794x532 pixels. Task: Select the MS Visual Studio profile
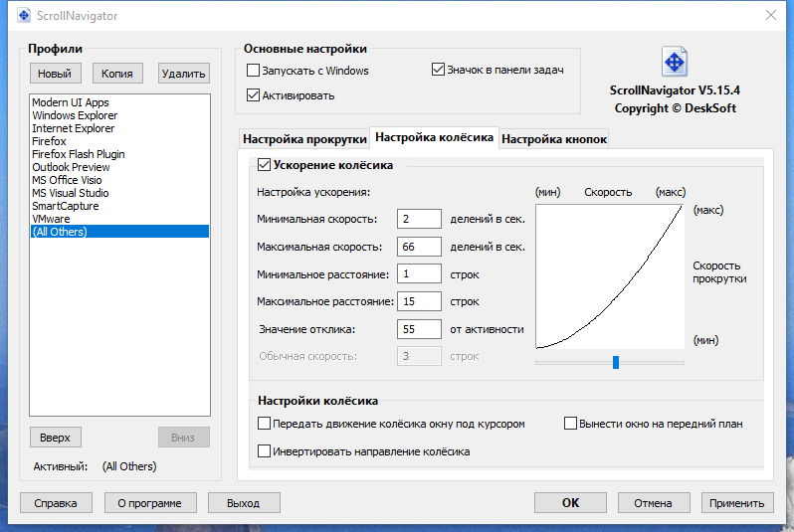pyautogui.click(x=119, y=193)
